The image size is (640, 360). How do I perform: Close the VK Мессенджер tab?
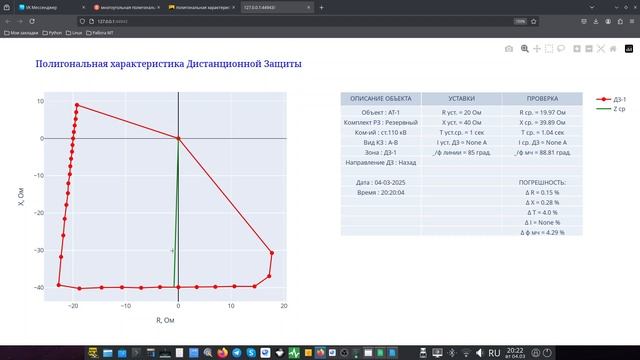click(84, 7)
